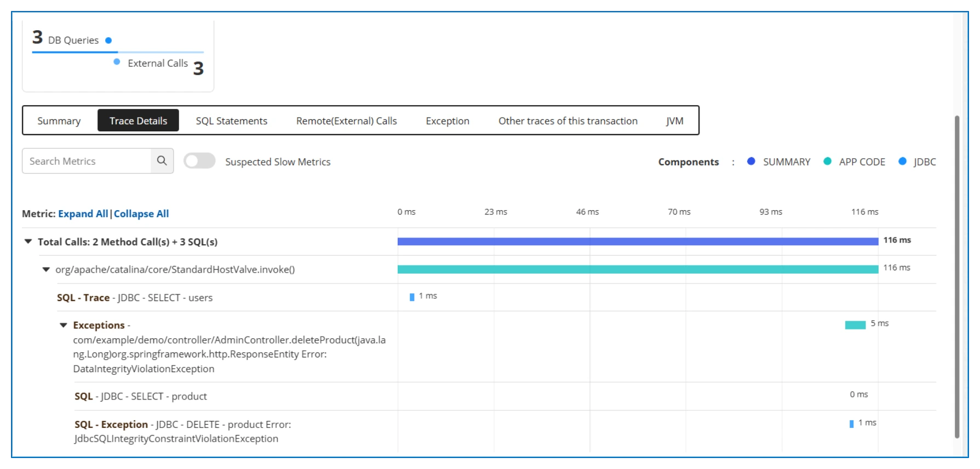The width and height of the screenshot is (980, 469).
Task: Click the DB Queries blue dot
Action: [x=108, y=40]
